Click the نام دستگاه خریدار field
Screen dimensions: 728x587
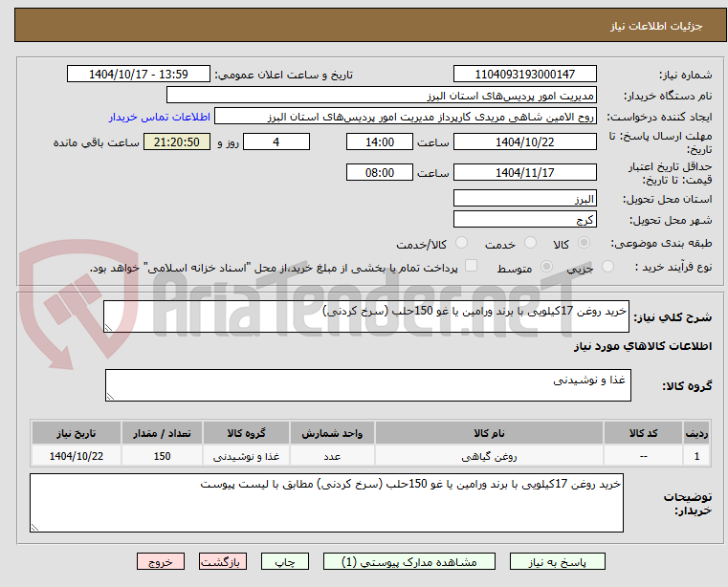click(381, 96)
